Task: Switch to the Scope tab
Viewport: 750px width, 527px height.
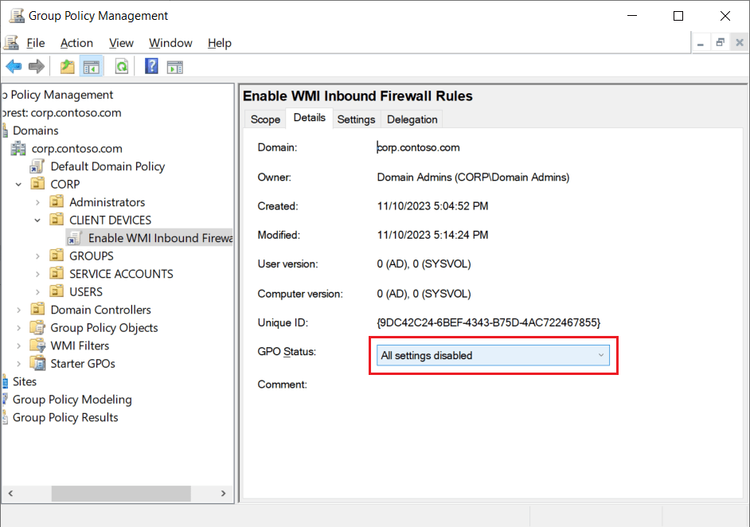Action: coord(265,119)
